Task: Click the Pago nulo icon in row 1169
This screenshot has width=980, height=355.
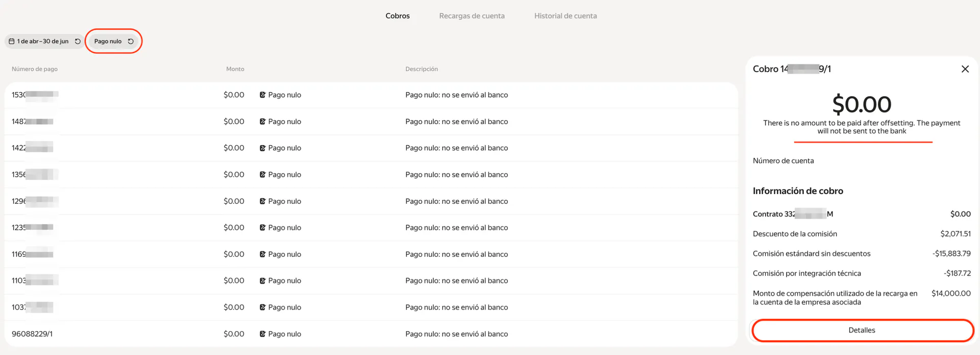Action: pyautogui.click(x=262, y=254)
